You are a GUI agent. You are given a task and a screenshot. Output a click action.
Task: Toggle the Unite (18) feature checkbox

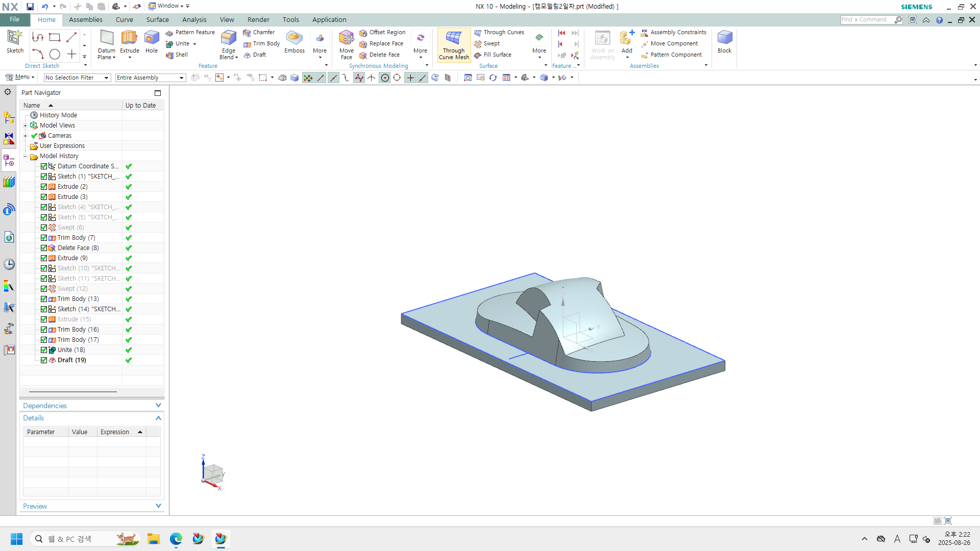coord(44,350)
